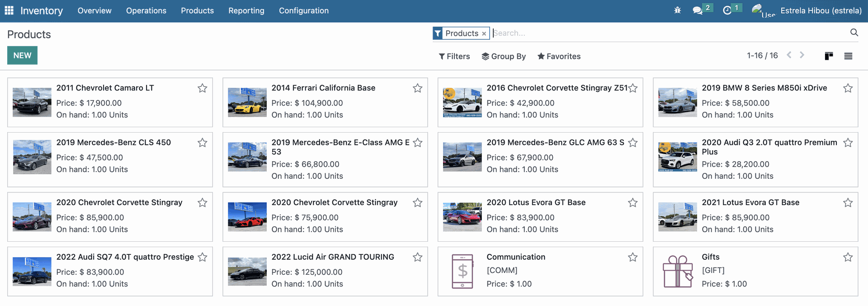Click the "Price: $ 66,800.00" text
This screenshot has height=306, width=868.
coord(305,164)
